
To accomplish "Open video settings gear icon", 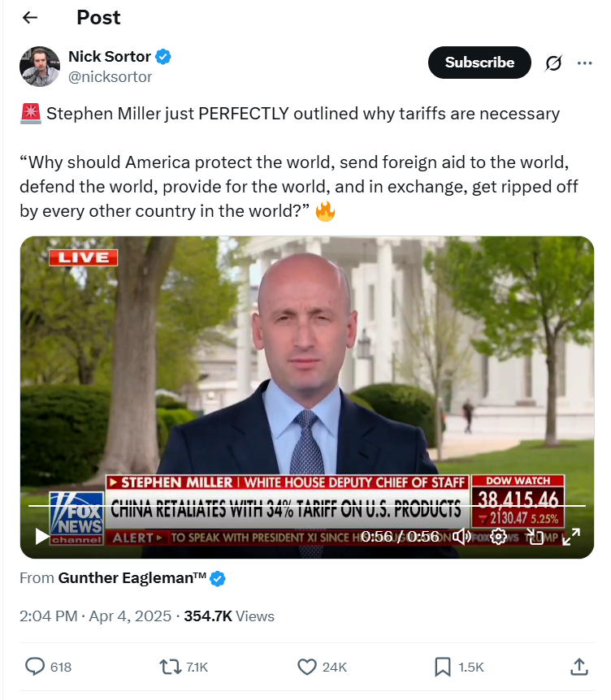I will click(x=498, y=536).
